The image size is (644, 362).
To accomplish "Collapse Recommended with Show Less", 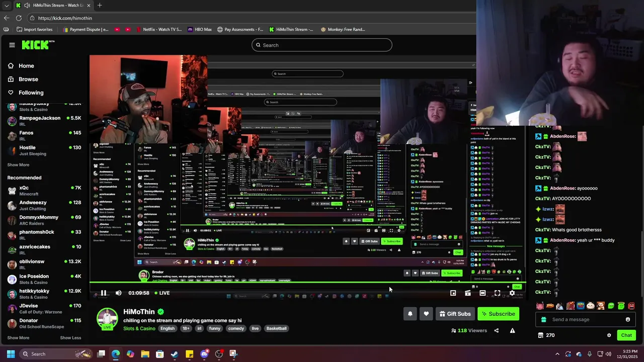I will pyautogui.click(x=70, y=338).
